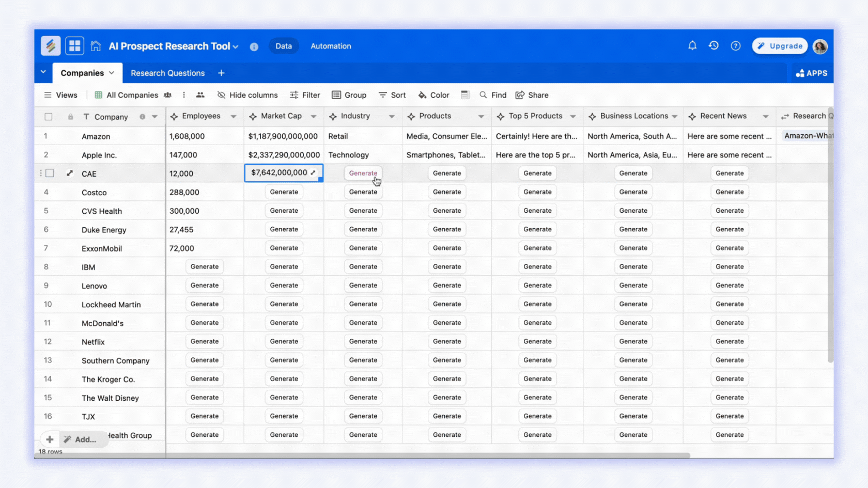Viewport: 868px width, 488px height.
Task: Open the Color options in toolbar
Action: [x=433, y=95]
